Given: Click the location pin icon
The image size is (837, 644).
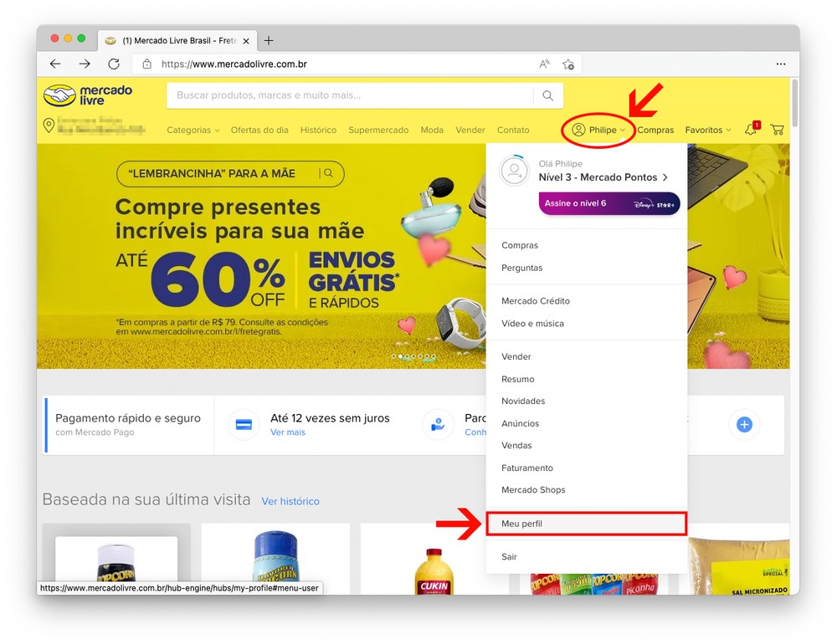Looking at the screenshot, I should coord(49,125).
